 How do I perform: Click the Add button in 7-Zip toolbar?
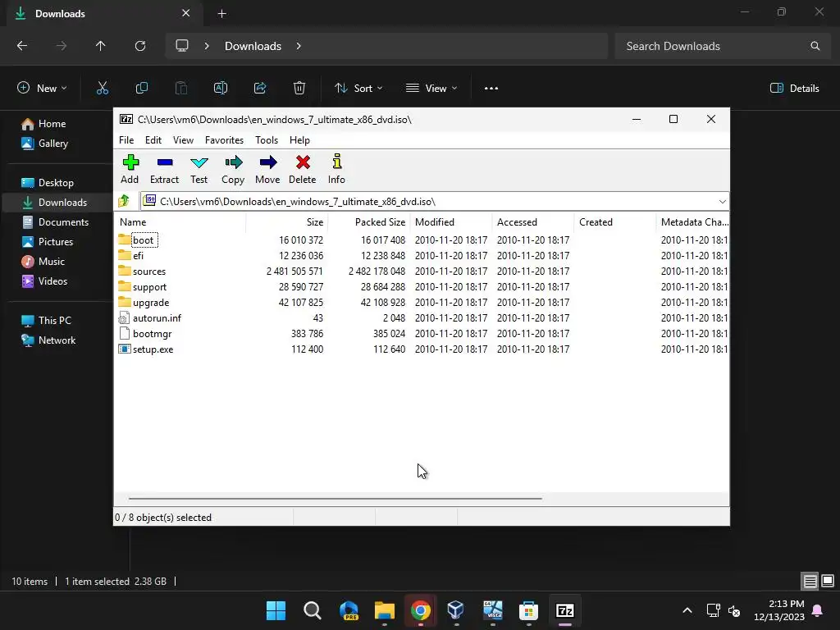pyautogui.click(x=130, y=169)
